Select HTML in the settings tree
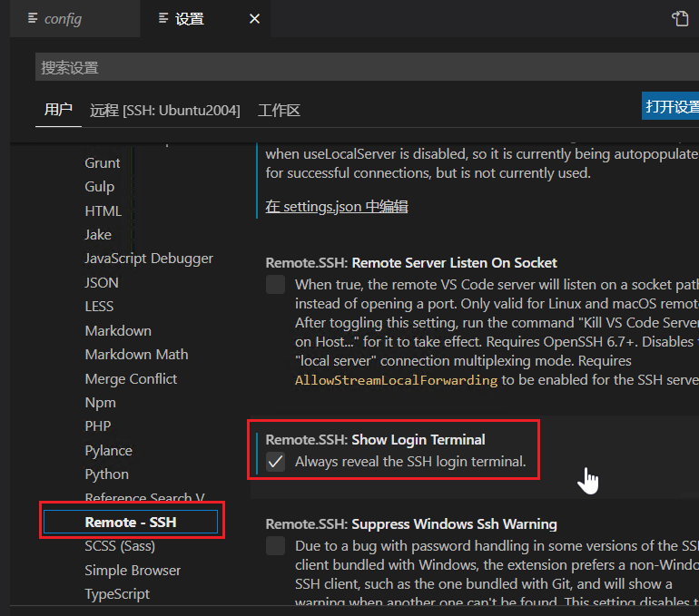The height and width of the screenshot is (616, 699). coord(103,210)
